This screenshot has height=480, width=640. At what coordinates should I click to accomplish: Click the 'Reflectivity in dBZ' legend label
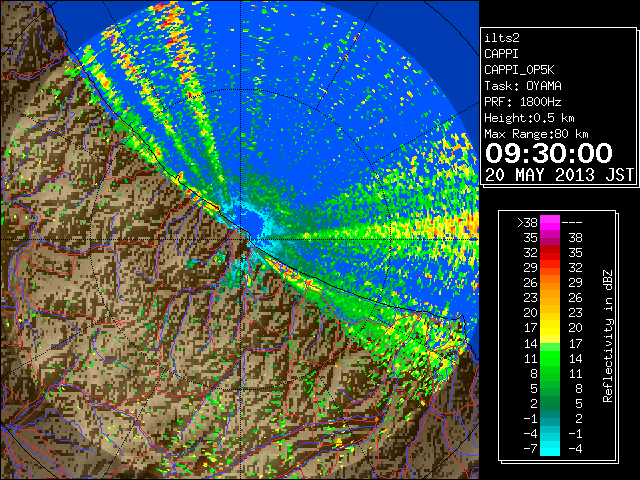[x=608, y=336]
